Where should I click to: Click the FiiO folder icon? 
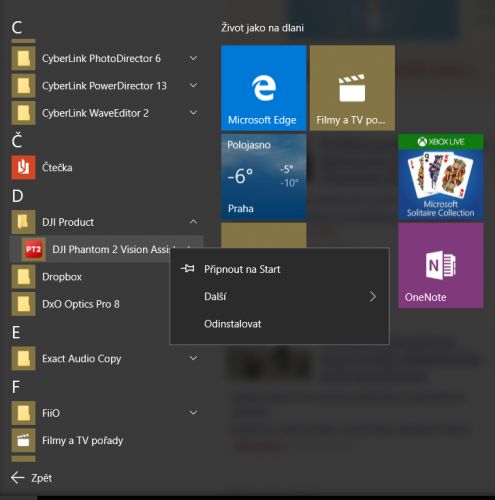tap(23, 413)
